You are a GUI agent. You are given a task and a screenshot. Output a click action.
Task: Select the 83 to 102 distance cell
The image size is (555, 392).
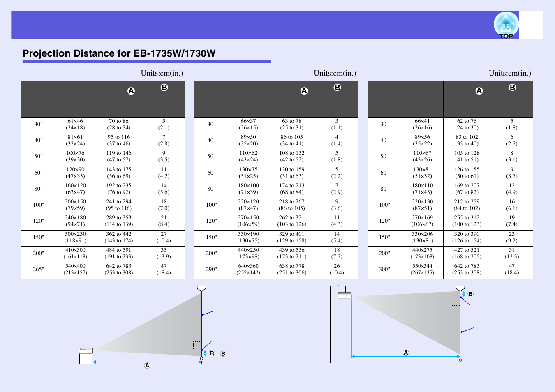467,141
